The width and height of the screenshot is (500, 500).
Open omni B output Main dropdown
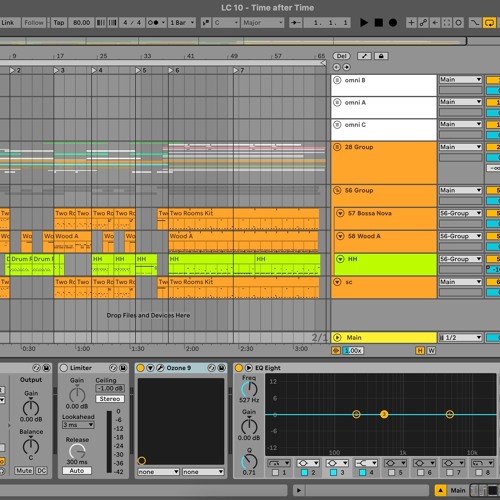pyautogui.click(x=461, y=79)
